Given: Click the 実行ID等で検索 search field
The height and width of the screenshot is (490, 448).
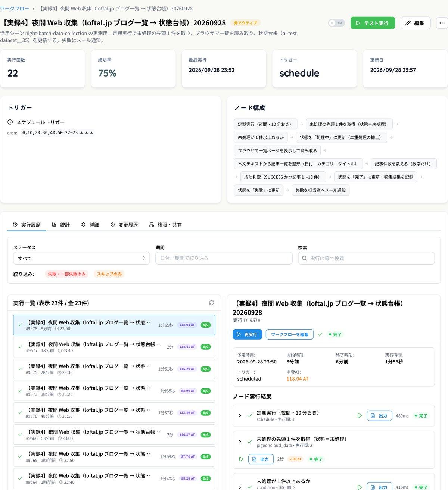Looking at the screenshot, I should click(366, 258).
